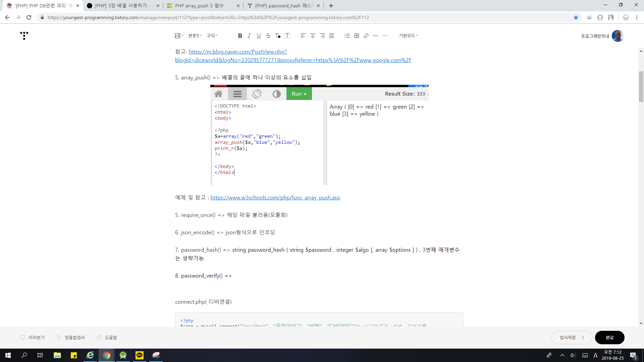Viewport: 644px width, 362px height.
Task: Toggle italic text formatting
Action: (x=249, y=36)
